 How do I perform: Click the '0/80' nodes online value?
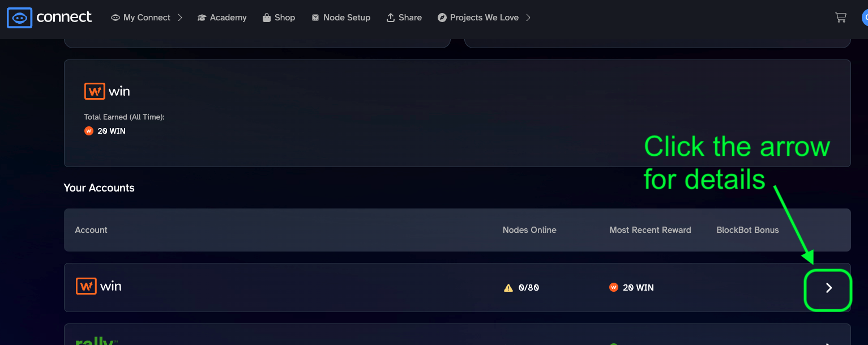[x=529, y=288]
